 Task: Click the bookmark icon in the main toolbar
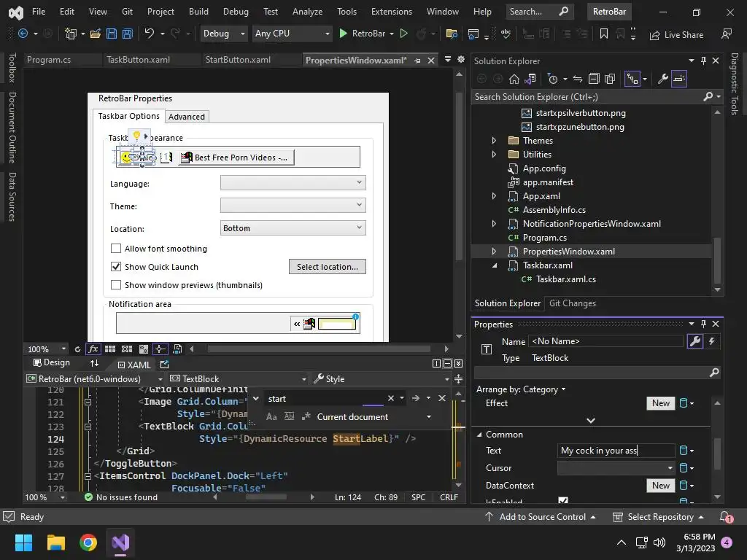point(603,34)
